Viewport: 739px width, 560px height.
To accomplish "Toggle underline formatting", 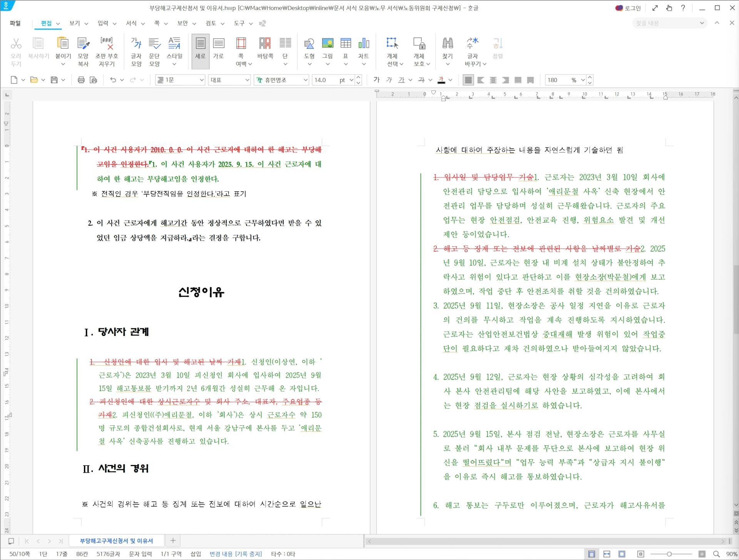I will (402, 80).
